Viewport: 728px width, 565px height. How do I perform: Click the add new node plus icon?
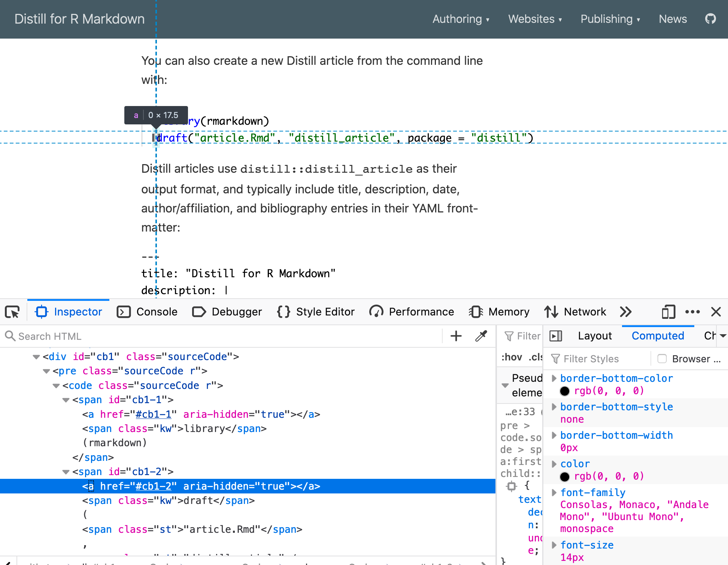coord(456,336)
